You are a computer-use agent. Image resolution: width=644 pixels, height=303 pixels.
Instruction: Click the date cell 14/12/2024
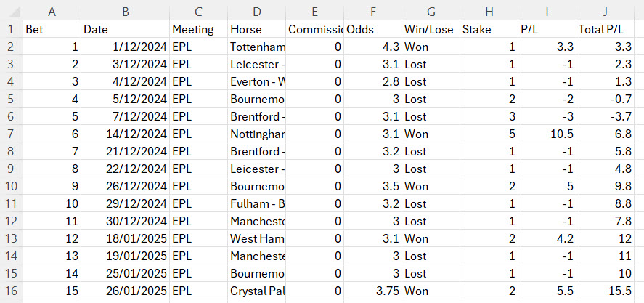click(x=125, y=135)
